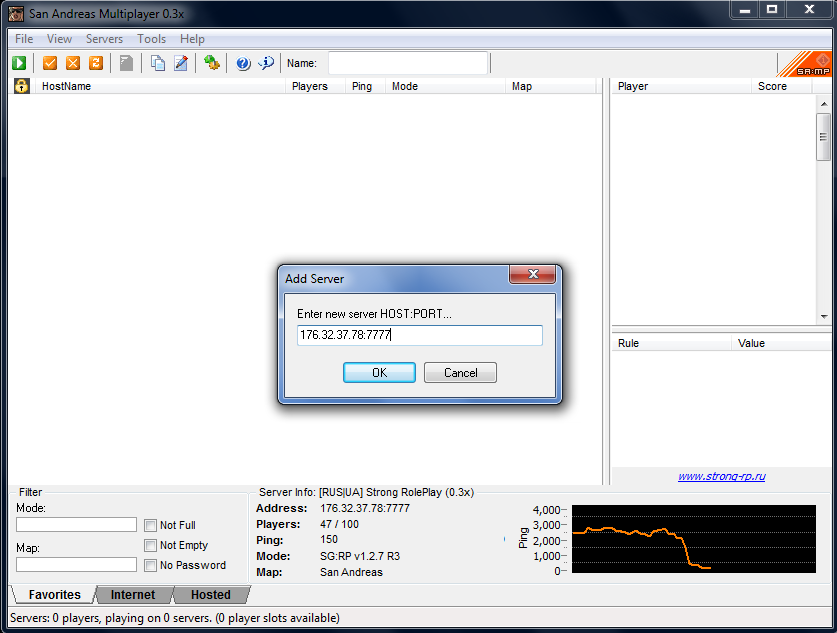
Task: Sort by Map column header
Action: [551, 86]
